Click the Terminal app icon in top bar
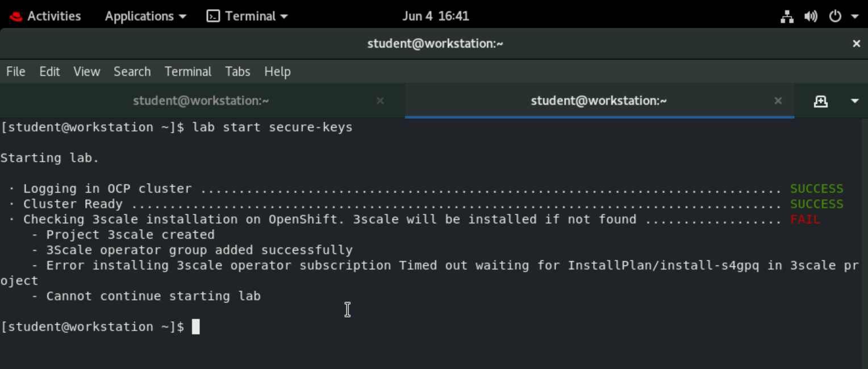This screenshot has width=868, height=369. point(213,16)
